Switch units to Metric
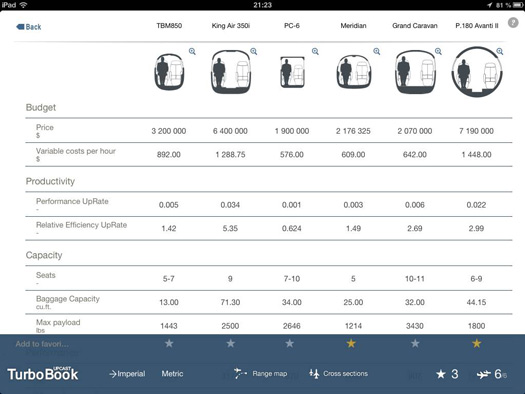The width and height of the screenshot is (525, 394). (172, 374)
